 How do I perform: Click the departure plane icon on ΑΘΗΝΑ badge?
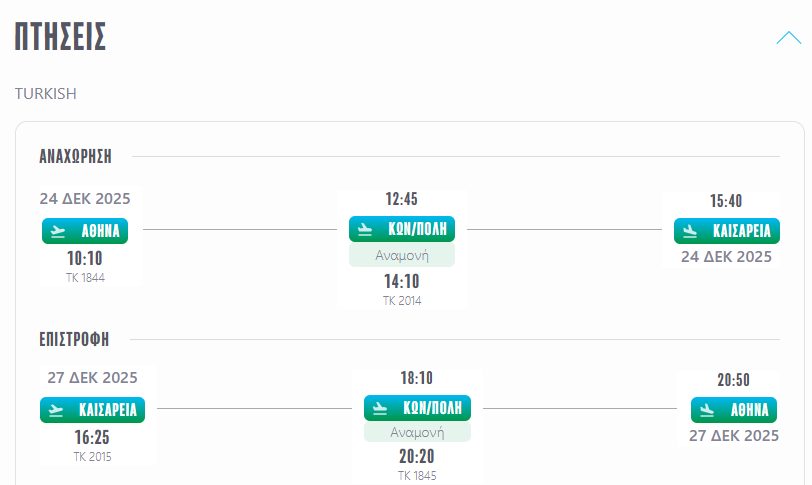pyautogui.click(x=60, y=232)
